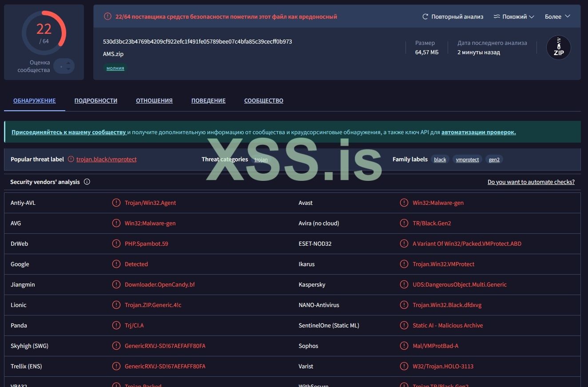Click the trojan threat category tag
The height and width of the screenshot is (387, 588).
(x=261, y=159)
